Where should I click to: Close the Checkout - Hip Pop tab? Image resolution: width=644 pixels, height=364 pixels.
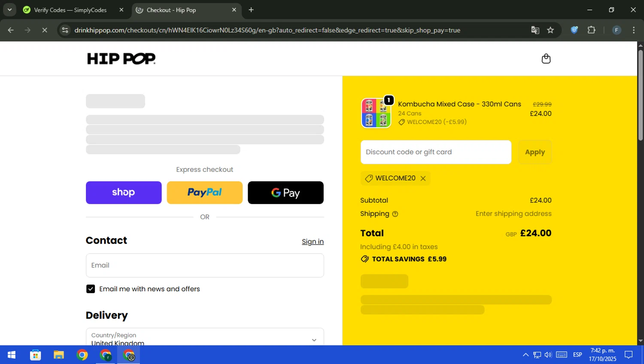tap(234, 10)
